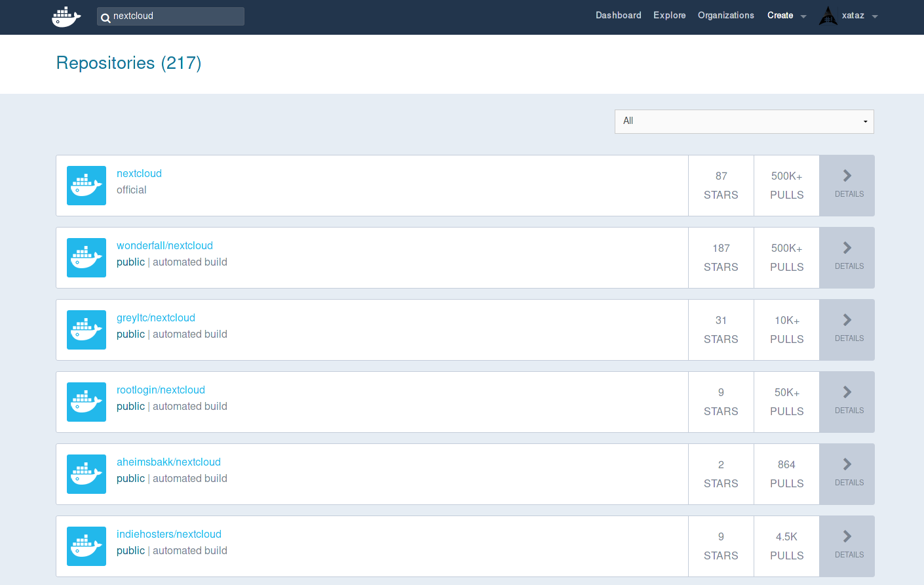Open Explore in the top navigation
Viewport: 924px width, 585px height.
coord(669,16)
